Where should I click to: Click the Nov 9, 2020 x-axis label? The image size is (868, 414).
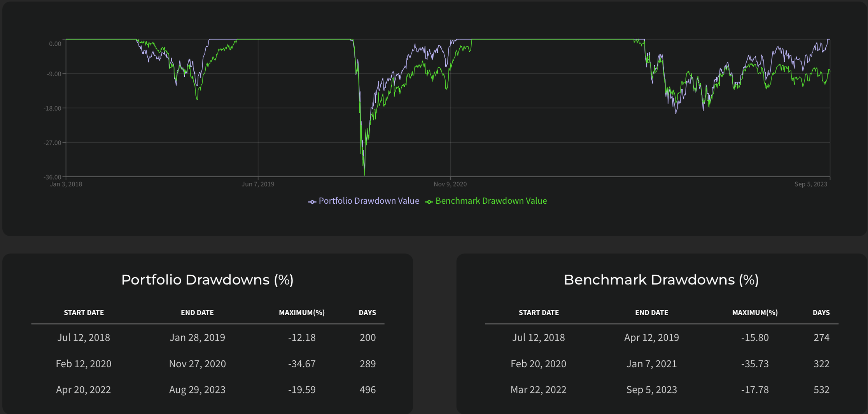click(x=450, y=184)
